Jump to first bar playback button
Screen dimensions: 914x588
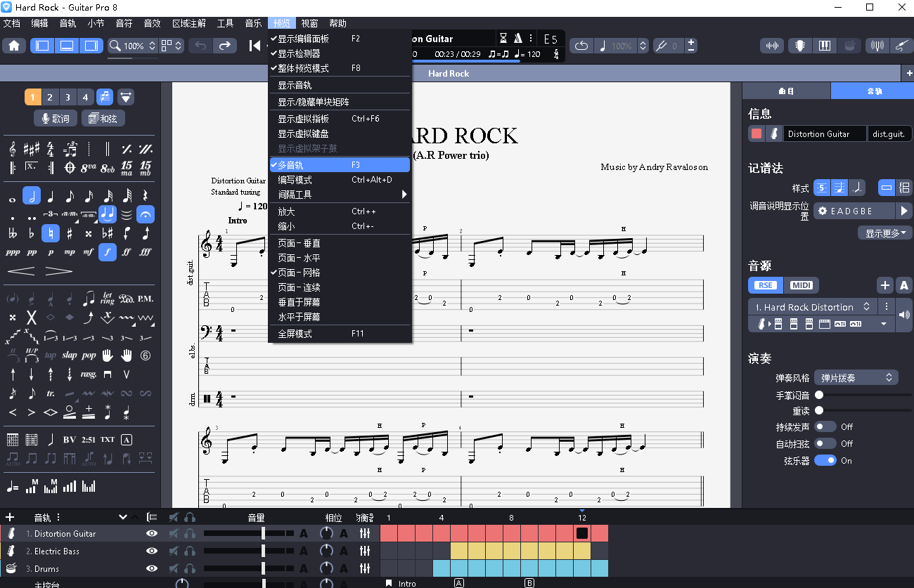point(255,46)
